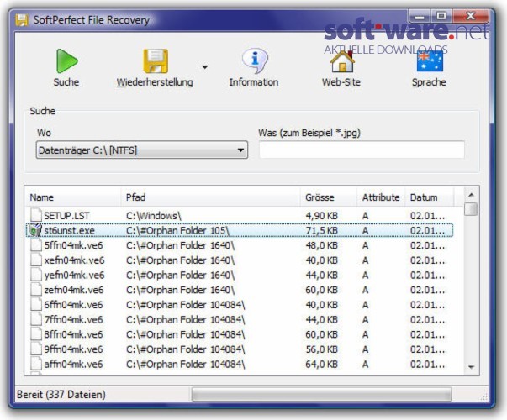Viewport: 507px width, 420px height.
Task: Open the Web-Site house icon
Action: tap(342, 61)
